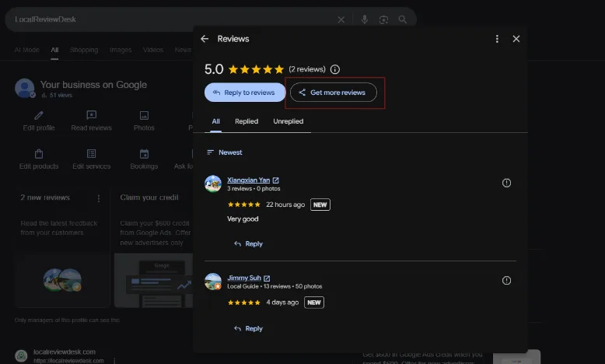The width and height of the screenshot is (605, 364).
Task: Select the Shopping search tab
Action: pyautogui.click(x=84, y=50)
